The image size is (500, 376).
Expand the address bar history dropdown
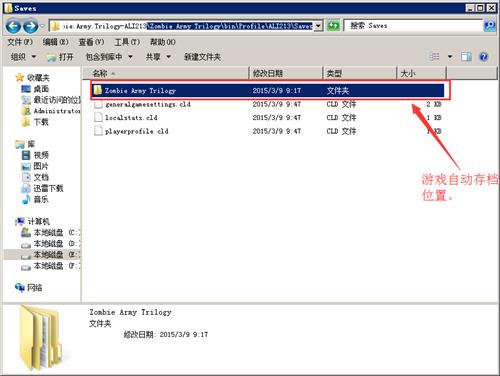(x=318, y=26)
